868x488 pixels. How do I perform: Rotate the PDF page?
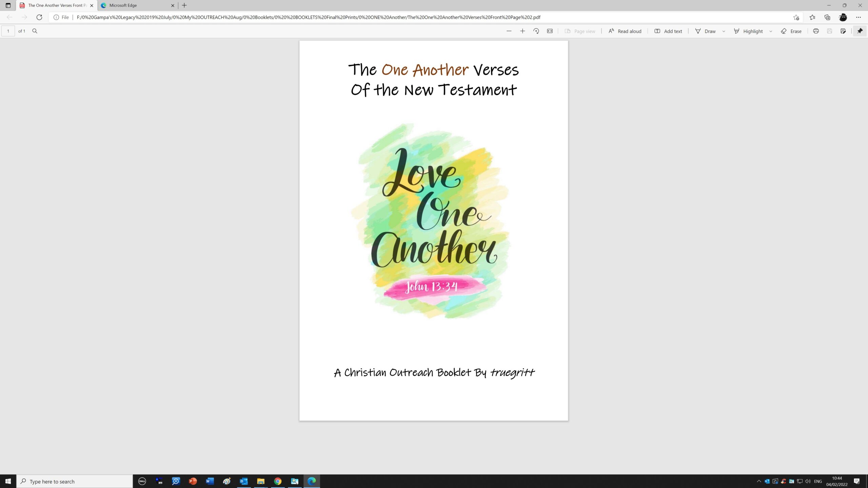point(536,31)
